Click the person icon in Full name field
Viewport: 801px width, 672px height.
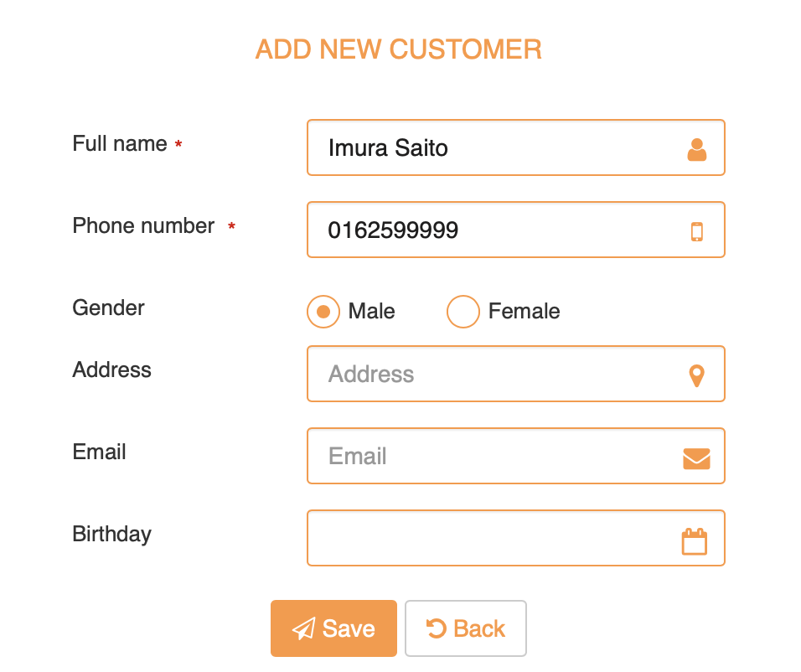[x=696, y=149]
